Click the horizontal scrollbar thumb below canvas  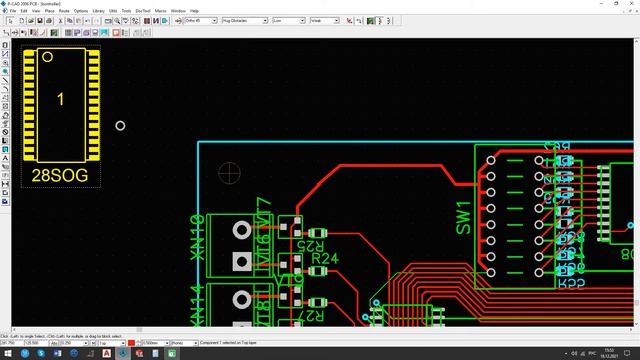coord(139,330)
